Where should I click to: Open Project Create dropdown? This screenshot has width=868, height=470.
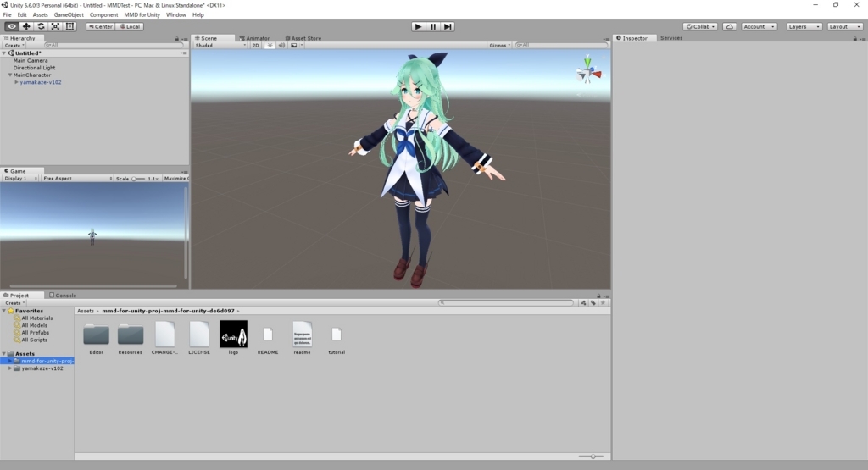click(14, 303)
